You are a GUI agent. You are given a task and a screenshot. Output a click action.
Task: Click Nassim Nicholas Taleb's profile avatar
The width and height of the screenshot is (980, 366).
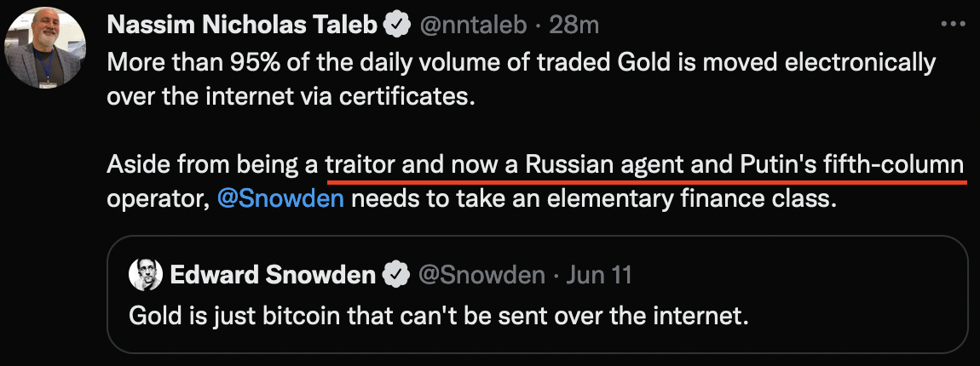tap(44, 48)
